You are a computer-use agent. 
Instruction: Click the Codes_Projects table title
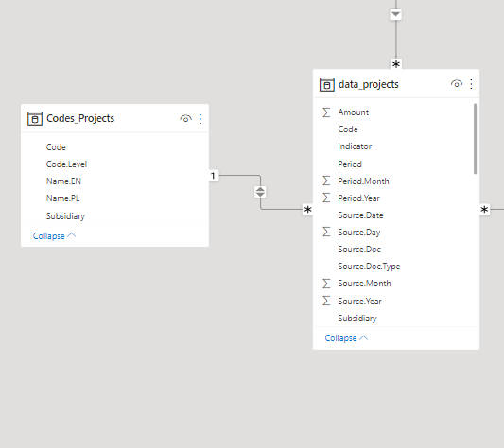(x=80, y=118)
